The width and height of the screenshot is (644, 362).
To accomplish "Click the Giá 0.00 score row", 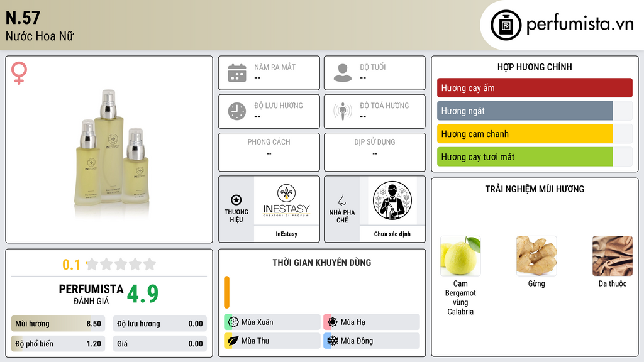I will [x=160, y=344].
